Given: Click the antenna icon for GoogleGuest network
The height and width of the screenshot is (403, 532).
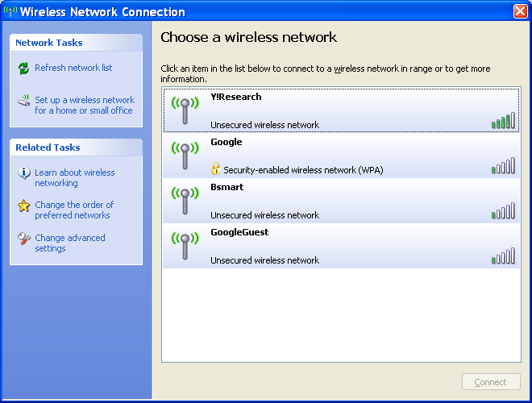Looking at the screenshot, I should coord(185,246).
